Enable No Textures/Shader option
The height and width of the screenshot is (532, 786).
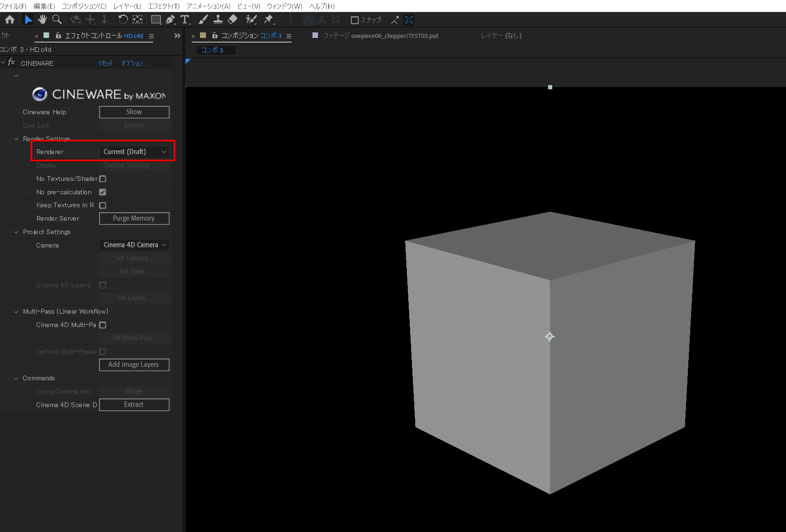point(102,179)
